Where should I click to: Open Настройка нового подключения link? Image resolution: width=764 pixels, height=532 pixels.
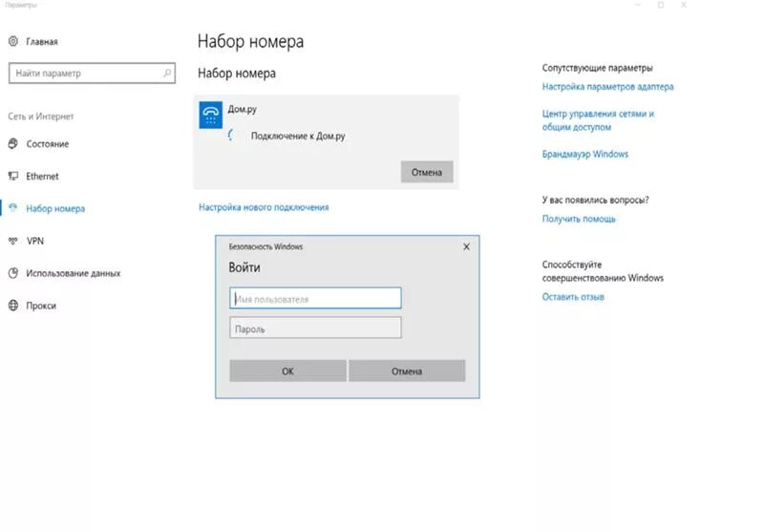click(x=264, y=207)
